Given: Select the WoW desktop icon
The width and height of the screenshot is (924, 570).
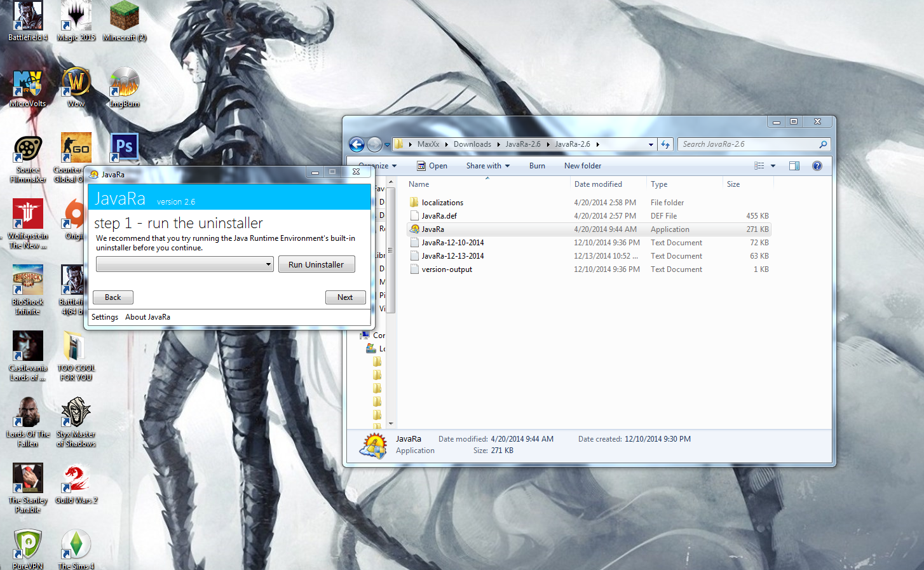Looking at the screenshot, I should click(76, 88).
